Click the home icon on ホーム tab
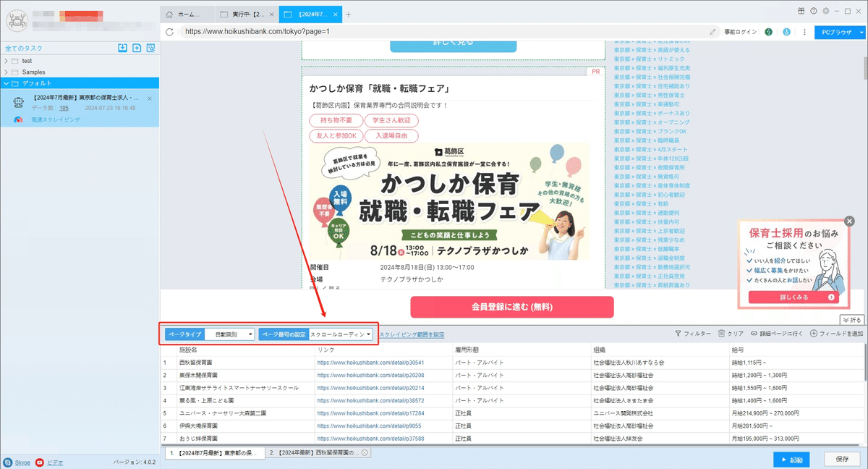868x469 pixels. pos(169,14)
